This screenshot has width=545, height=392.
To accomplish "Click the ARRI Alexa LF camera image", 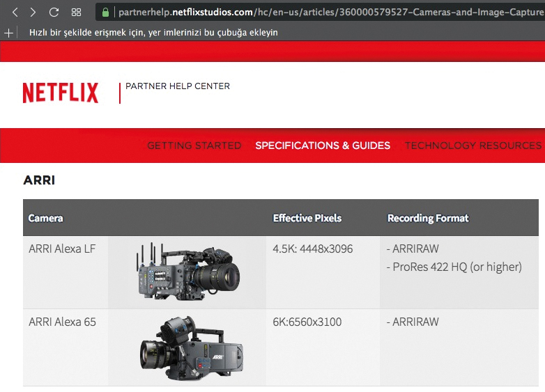I will coord(187,272).
